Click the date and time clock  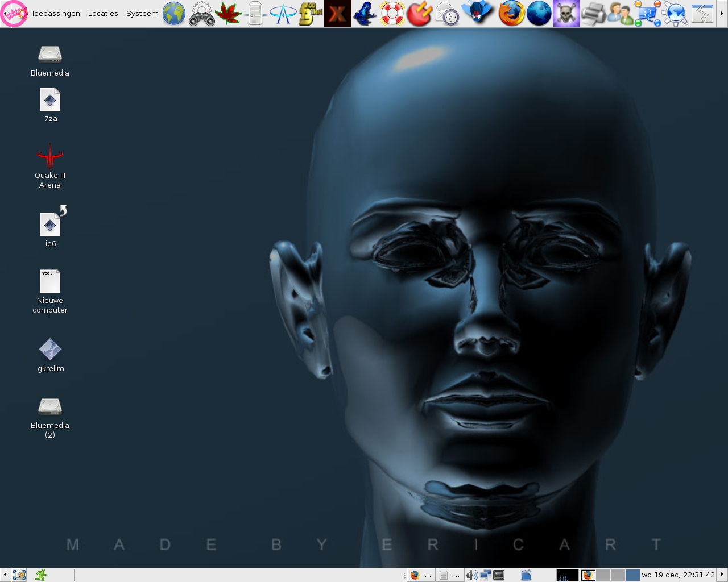point(678,575)
